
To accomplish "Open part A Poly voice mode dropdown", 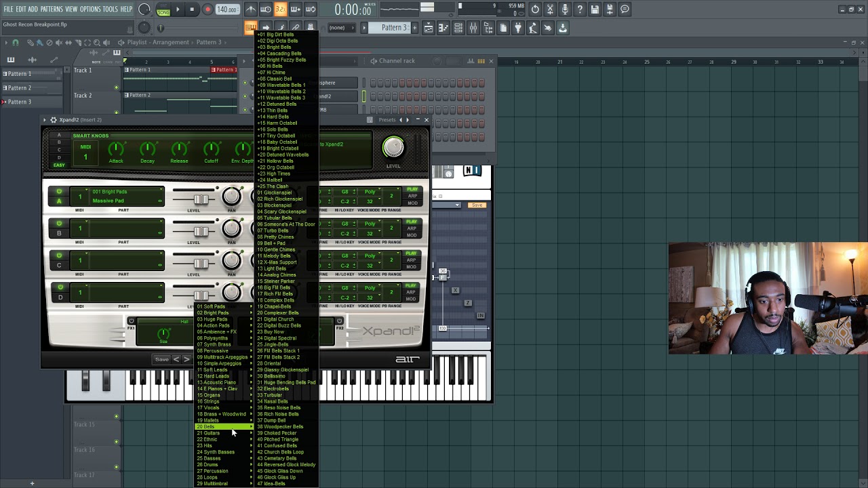I will pyautogui.click(x=370, y=192).
